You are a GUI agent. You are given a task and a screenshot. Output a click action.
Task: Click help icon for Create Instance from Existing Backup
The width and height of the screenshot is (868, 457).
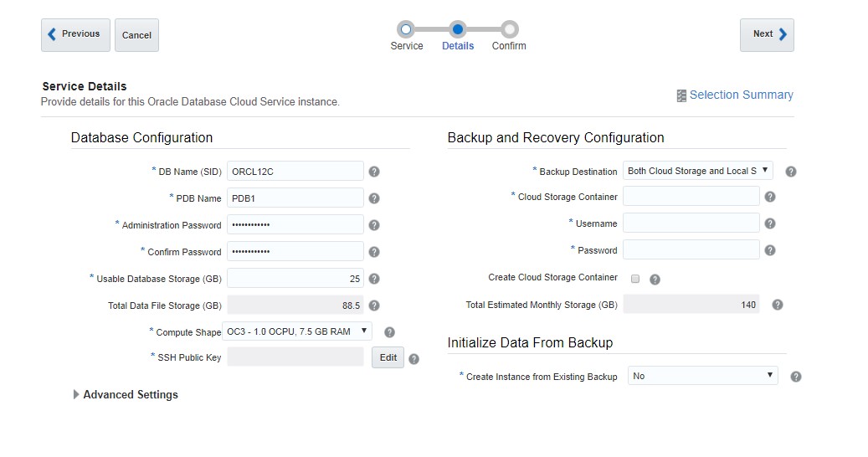(x=796, y=377)
